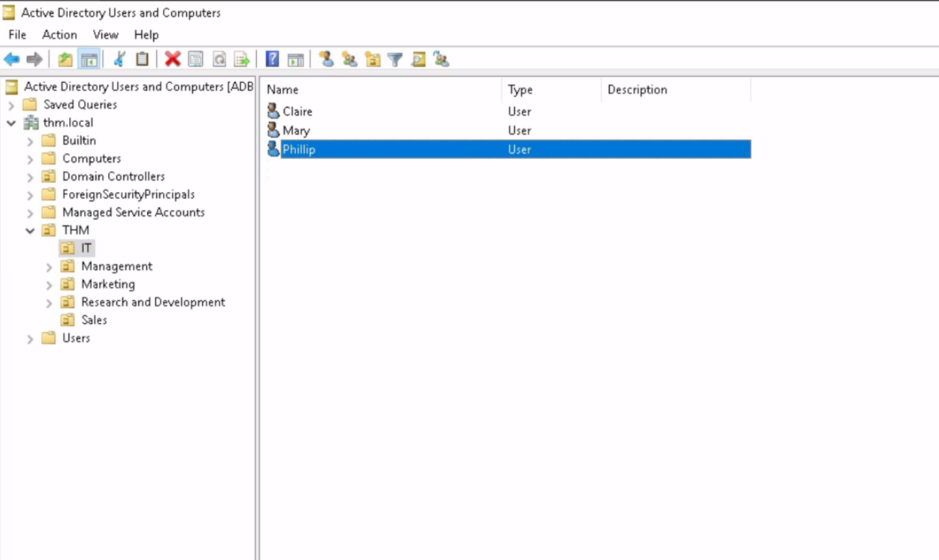Select the Users container label

click(x=76, y=338)
